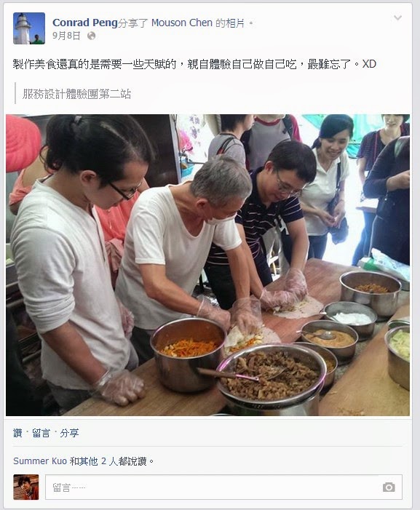This screenshot has width=420, height=510.
Task: Open the shared cooking photo
Action: point(208,265)
